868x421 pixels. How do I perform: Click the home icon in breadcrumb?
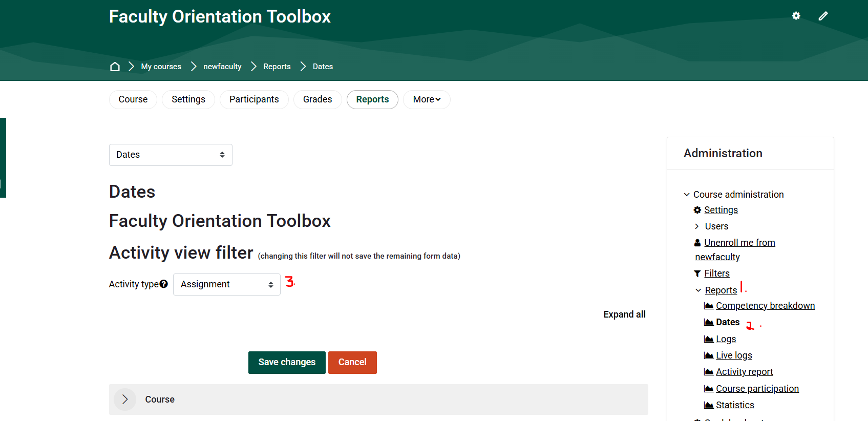pos(115,67)
